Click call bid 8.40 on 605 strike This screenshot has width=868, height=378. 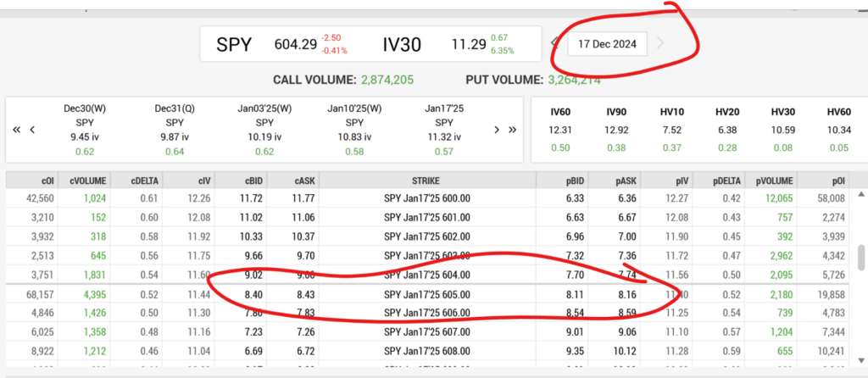[253, 294]
